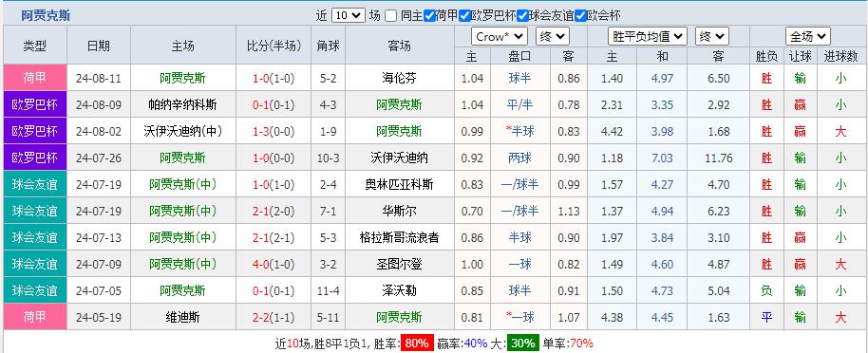Toggle the 同主 checkbox
This screenshot has height=353, width=868.
pos(391,16)
